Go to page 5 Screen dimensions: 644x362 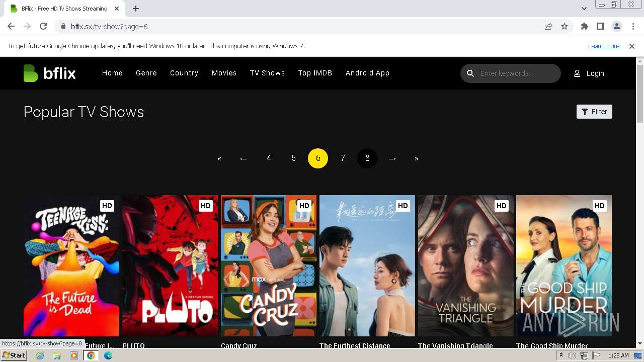tap(293, 158)
